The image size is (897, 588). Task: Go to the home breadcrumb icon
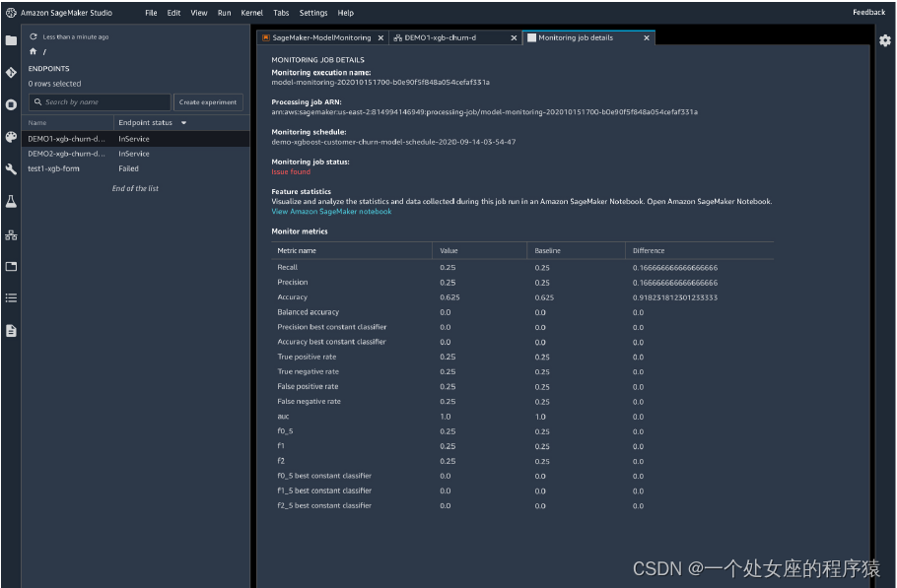click(x=34, y=51)
